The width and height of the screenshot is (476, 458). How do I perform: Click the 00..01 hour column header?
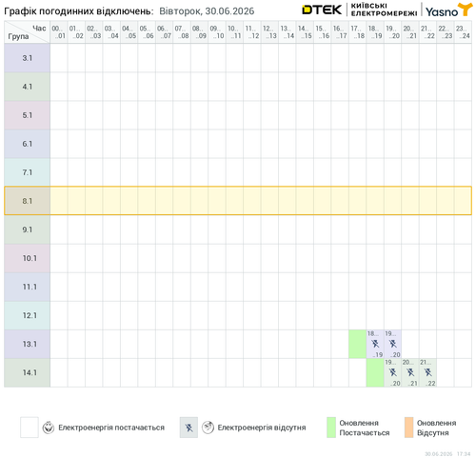59,32
